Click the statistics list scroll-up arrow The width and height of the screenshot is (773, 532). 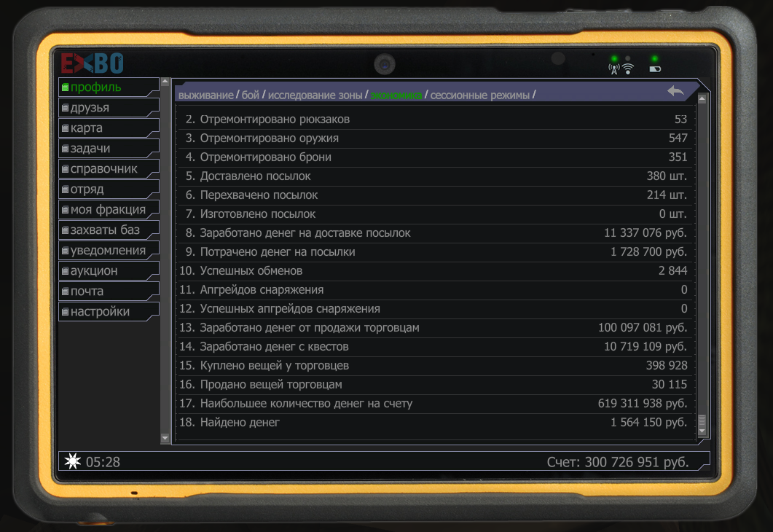click(702, 99)
